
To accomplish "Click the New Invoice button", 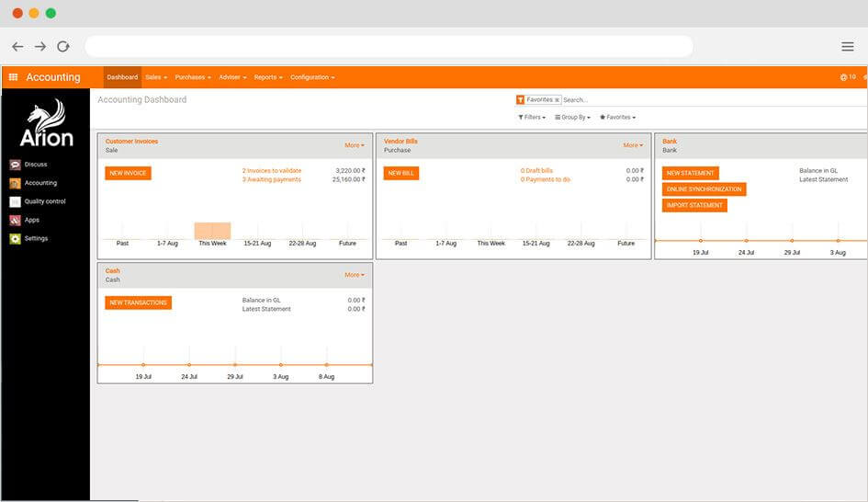I will coord(128,174).
